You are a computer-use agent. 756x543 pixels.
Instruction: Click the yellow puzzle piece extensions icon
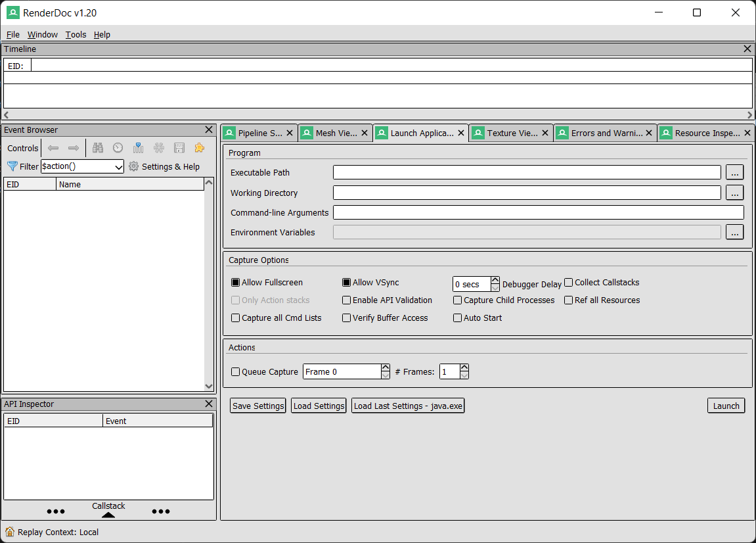[x=199, y=148]
